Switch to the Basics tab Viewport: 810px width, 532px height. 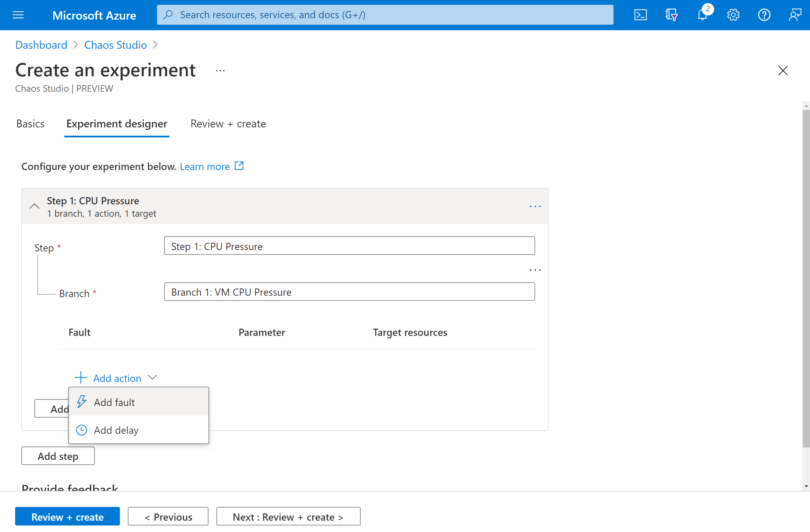pos(30,124)
